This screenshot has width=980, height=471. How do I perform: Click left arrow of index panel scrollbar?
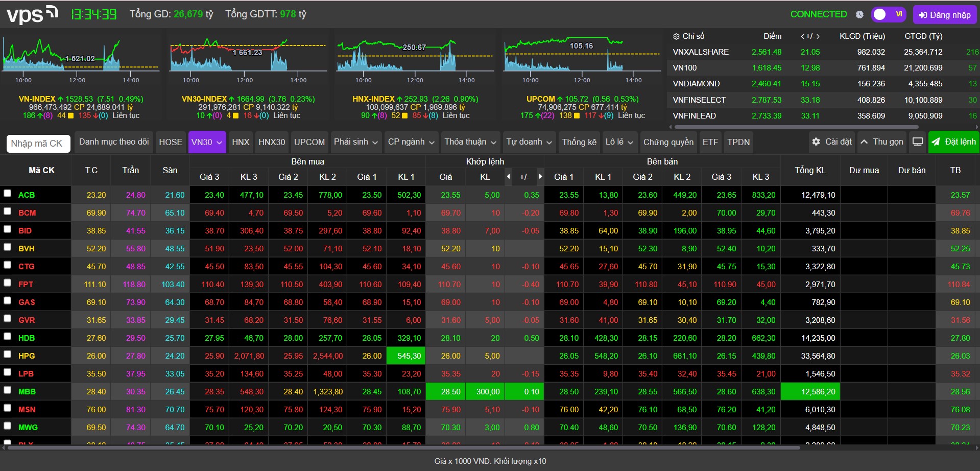[x=670, y=127]
